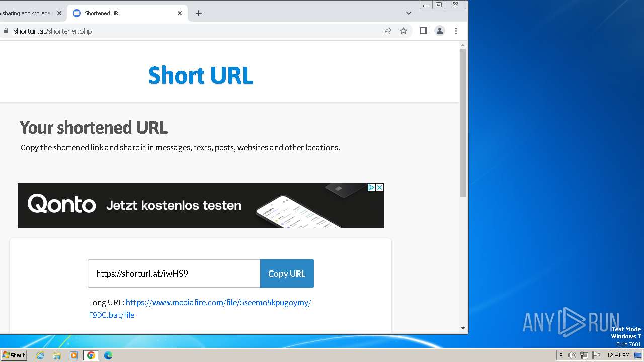Bookmark this page with the star icon

pyautogui.click(x=404, y=31)
